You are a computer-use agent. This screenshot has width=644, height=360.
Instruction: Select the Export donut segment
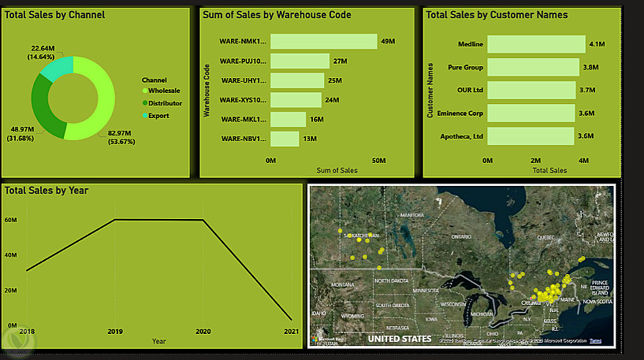[x=60, y=67]
